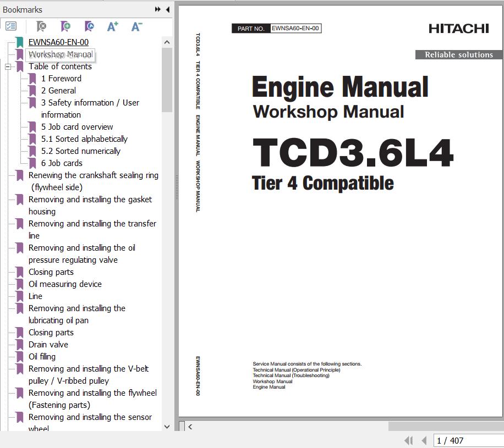Click the bookmark icon beside Oil filling

[x=20, y=357]
